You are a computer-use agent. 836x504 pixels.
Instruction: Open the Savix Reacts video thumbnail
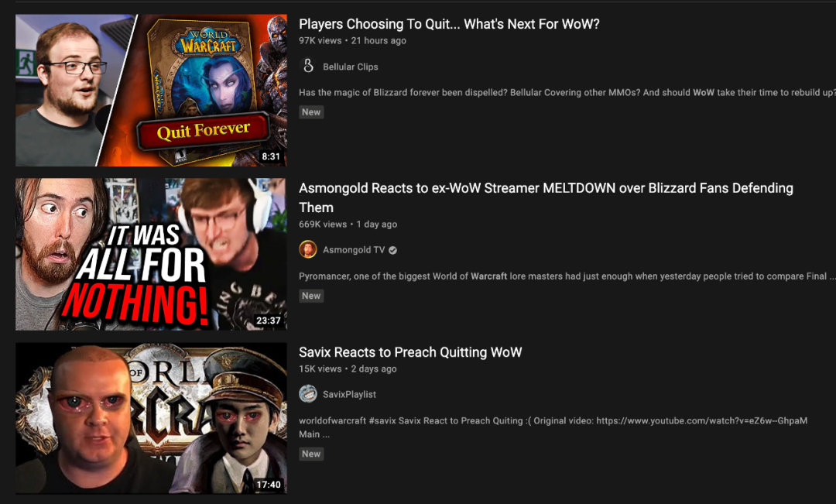(151, 418)
